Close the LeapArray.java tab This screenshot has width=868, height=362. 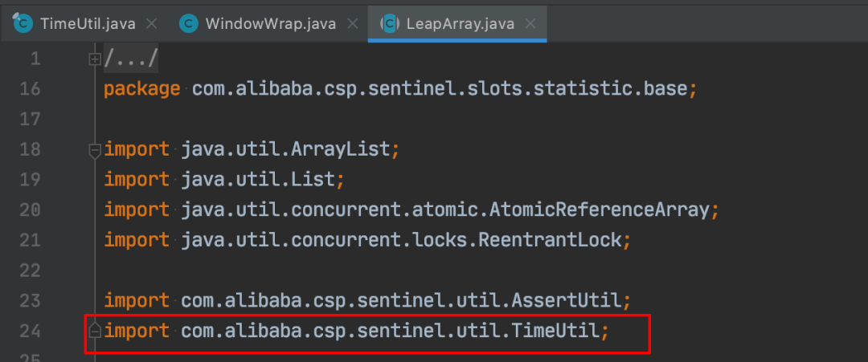(530, 24)
